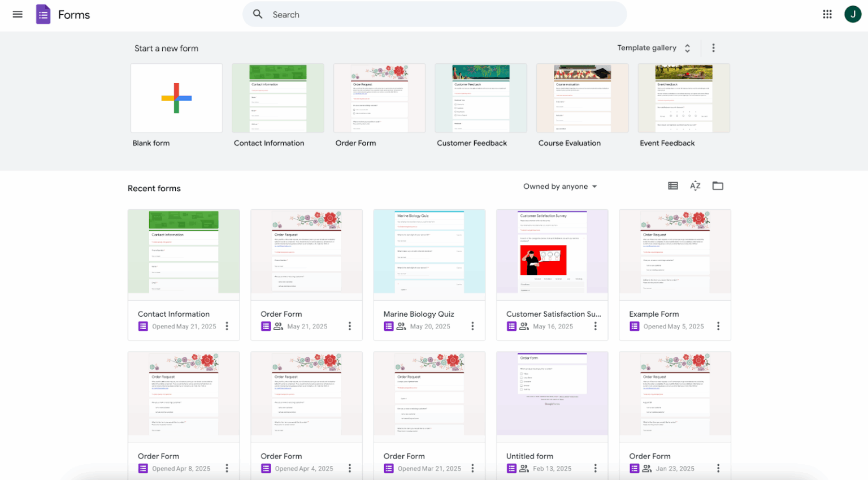Open the Google apps launcher grid icon
The height and width of the screenshot is (480, 868).
point(827,14)
